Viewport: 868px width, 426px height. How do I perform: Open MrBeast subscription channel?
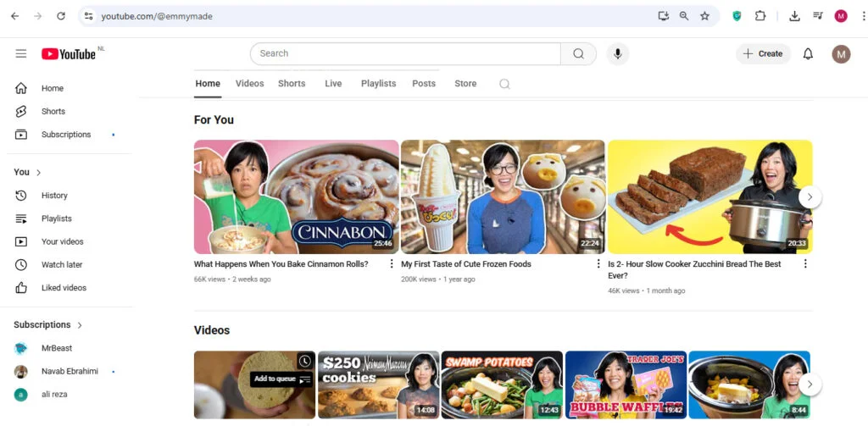pyautogui.click(x=57, y=348)
